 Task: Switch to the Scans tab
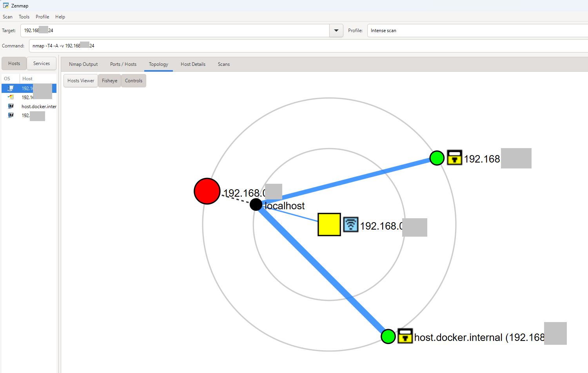coord(224,64)
